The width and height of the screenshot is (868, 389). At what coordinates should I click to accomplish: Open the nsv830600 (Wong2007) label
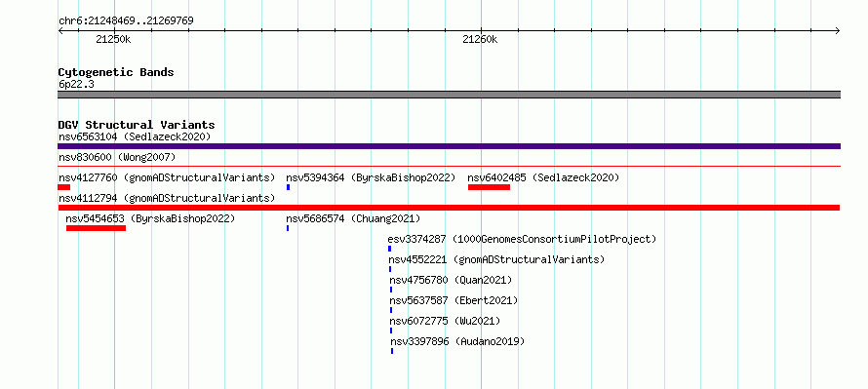click(117, 157)
